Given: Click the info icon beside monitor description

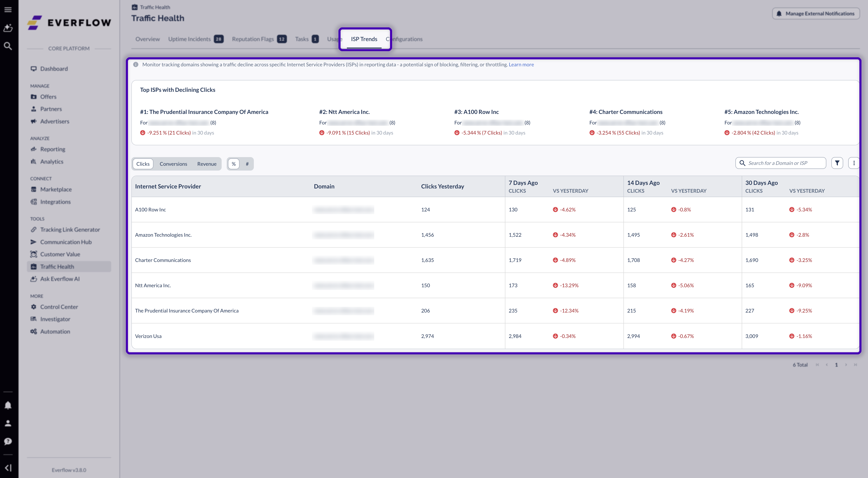Looking at the screenshot, I should tap(136, 65).
